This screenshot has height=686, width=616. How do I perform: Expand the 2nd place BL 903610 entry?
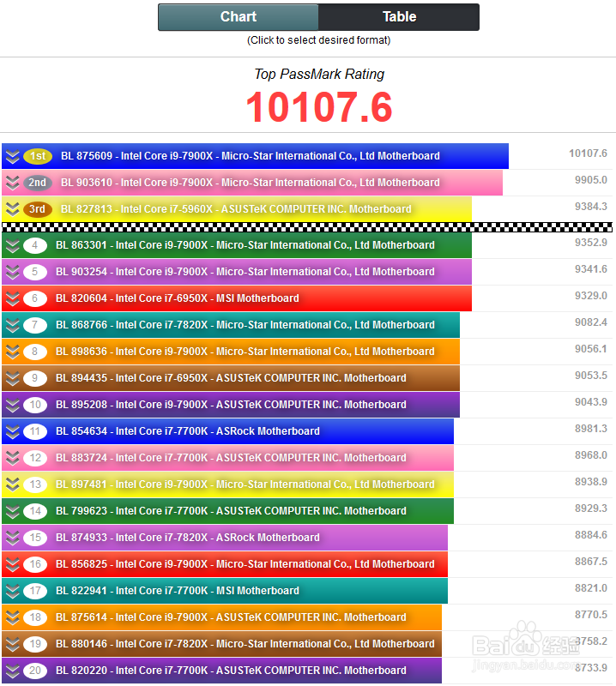(13, 183)
